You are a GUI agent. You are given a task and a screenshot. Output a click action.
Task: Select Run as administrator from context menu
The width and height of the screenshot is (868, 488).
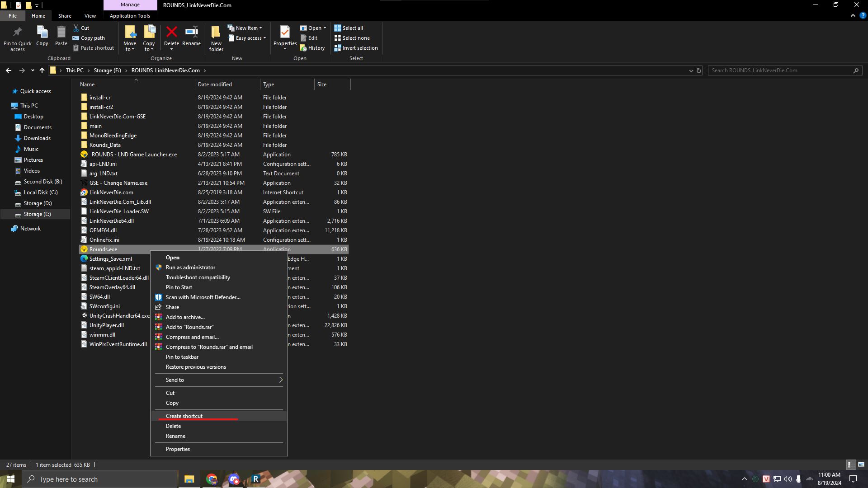tap(190, 267)
